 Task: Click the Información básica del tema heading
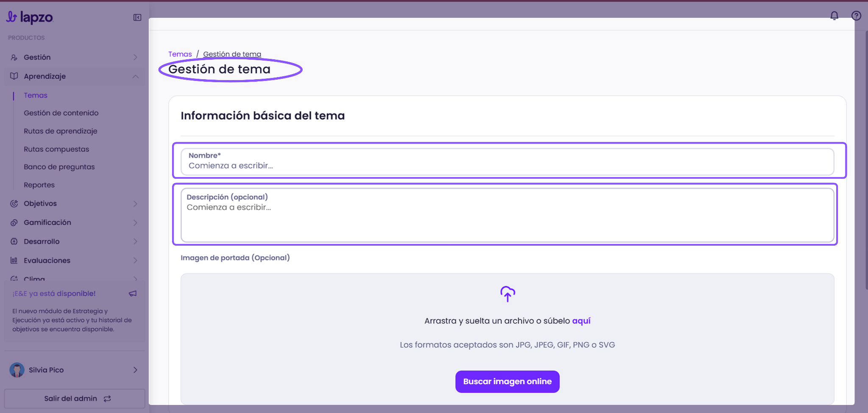tap(263, 116)
